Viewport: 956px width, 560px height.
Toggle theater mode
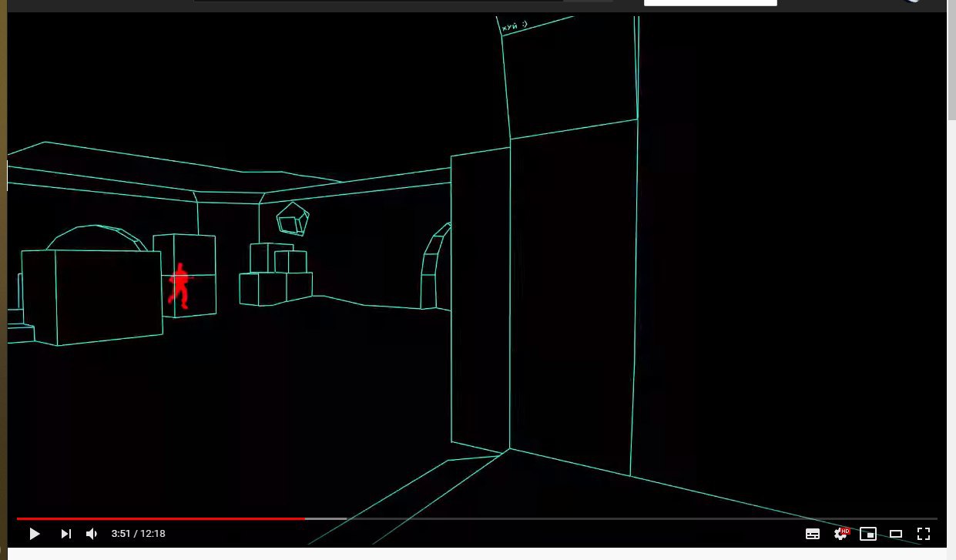(896, 534)
